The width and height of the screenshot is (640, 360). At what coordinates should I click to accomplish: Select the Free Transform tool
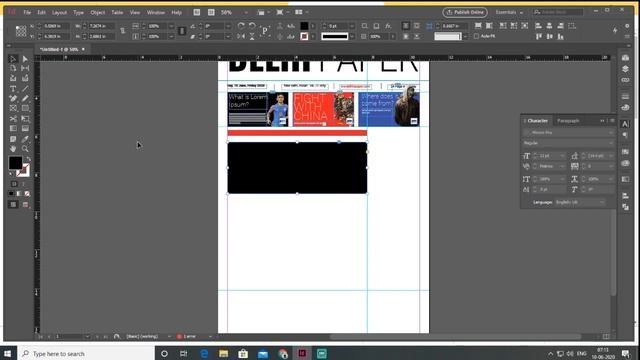tap(25, 119)
